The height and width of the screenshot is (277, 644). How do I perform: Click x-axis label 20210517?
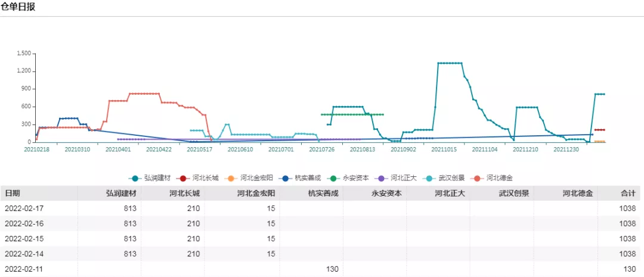click(199, 150)
